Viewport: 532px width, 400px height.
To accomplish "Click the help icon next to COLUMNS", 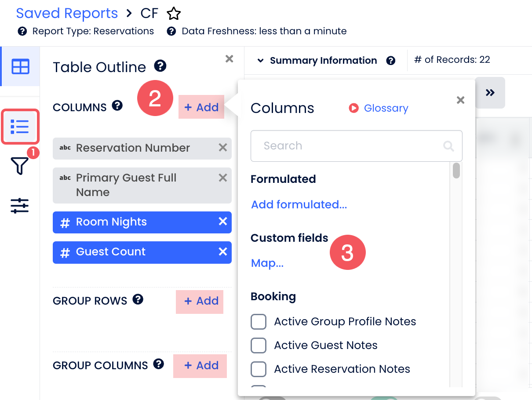I will tap(117, 106).
